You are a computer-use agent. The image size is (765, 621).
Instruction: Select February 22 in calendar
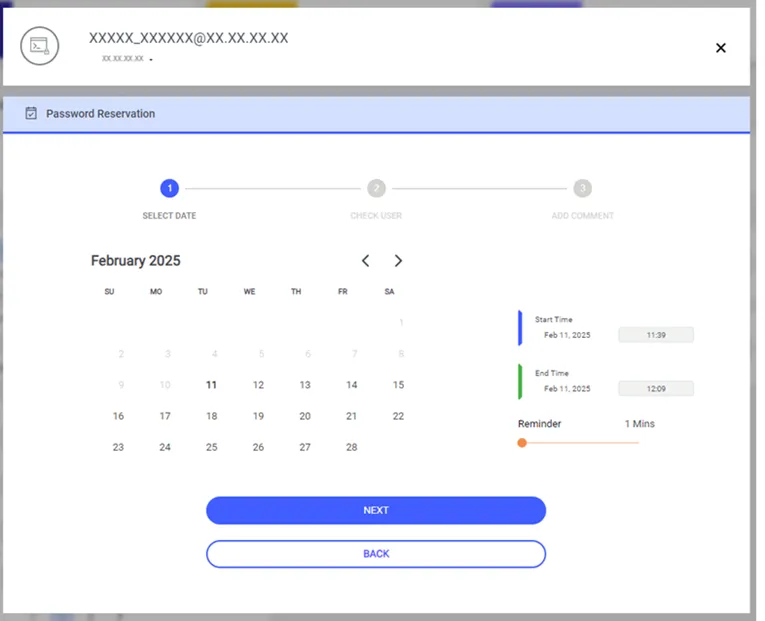point(398,416)
